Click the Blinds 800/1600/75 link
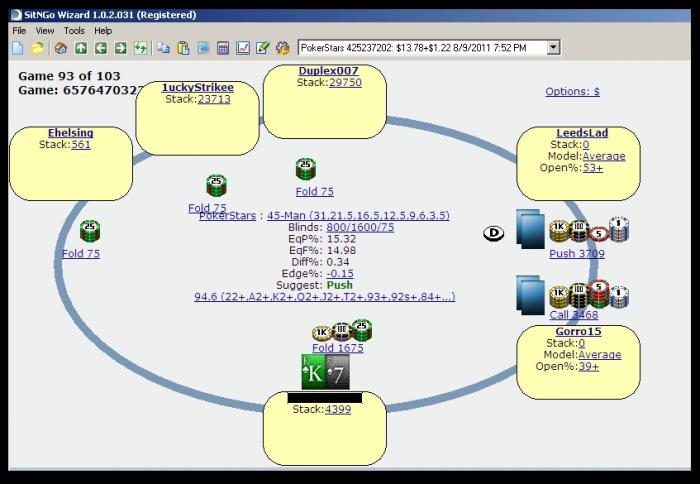700x484 pixels. pyautogui.click(x=360, y=227)
